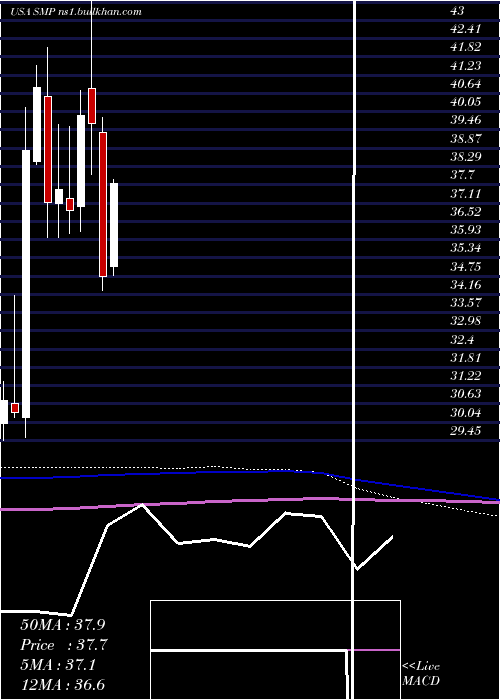This screenshot has width=500, height=700.
Task: Click the 39.46 price level label
Action: point(466,120)
